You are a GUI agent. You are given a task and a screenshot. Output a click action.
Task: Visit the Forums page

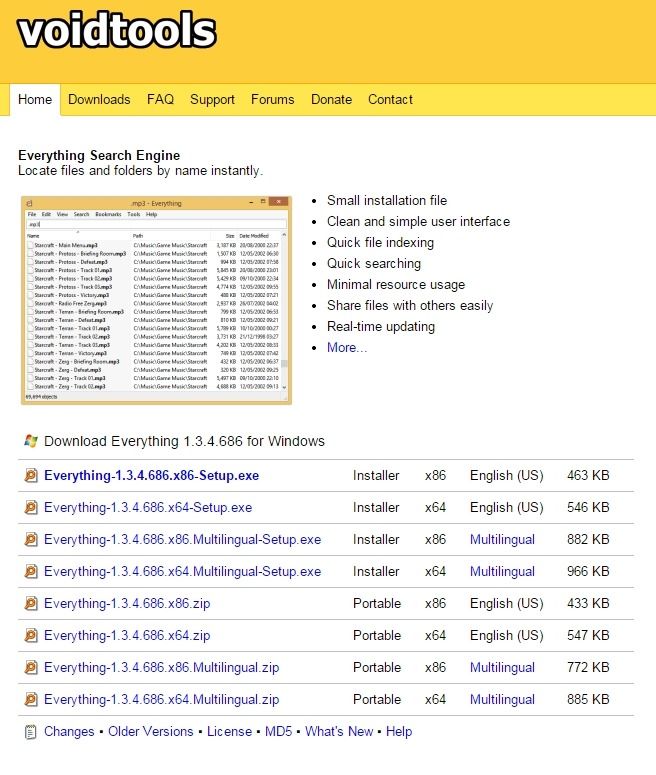click(272, 99)
